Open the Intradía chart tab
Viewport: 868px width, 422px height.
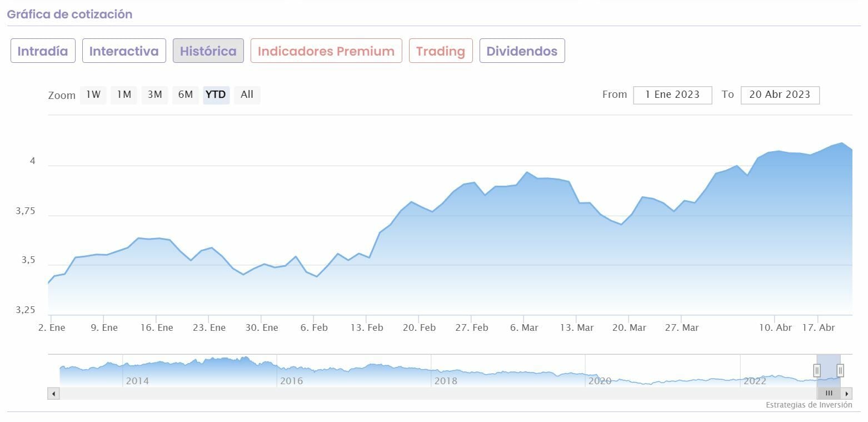(43, 51)
